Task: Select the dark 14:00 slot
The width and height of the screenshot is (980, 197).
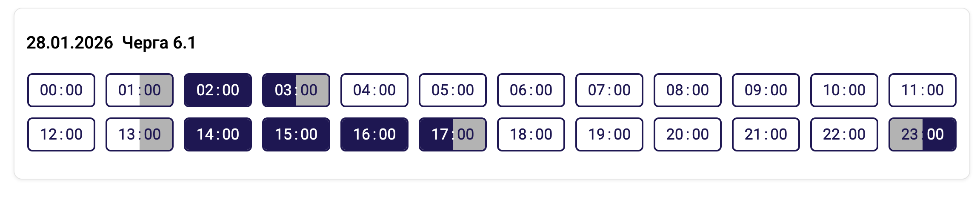Action: (218, 134)
